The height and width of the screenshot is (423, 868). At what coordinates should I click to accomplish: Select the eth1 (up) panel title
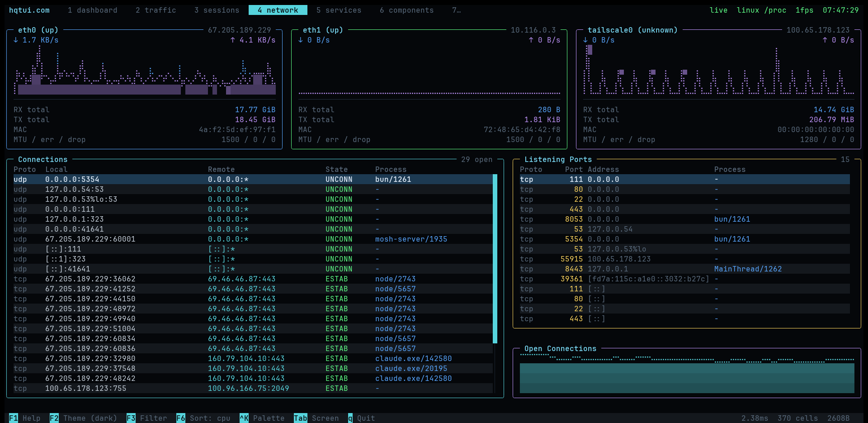(323, 30)
